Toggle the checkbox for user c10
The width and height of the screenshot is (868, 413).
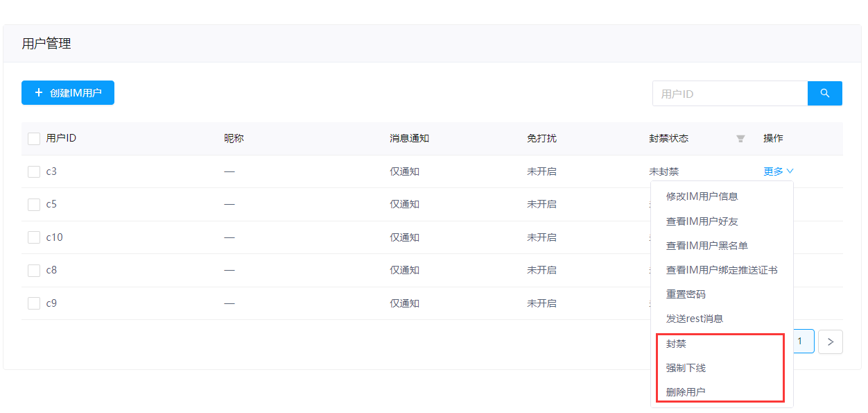pos(34,237)
